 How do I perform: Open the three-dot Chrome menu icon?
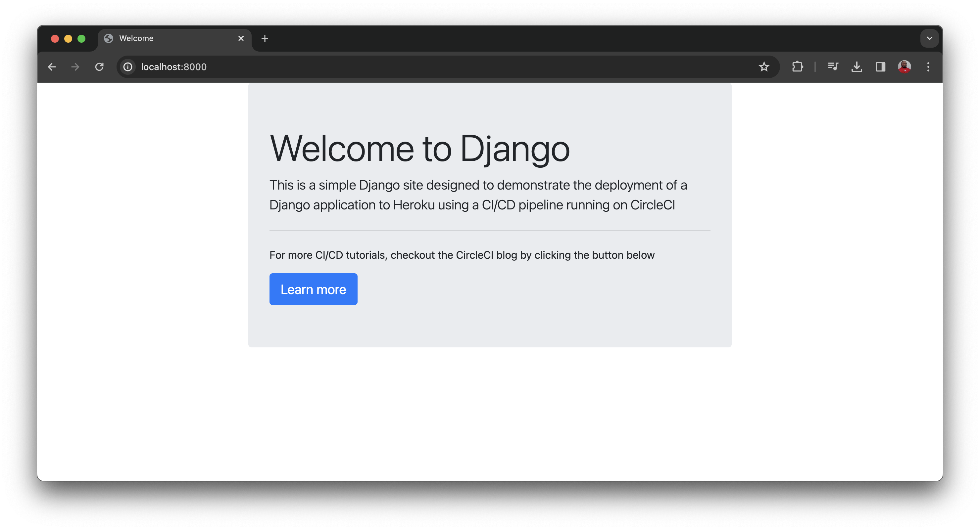click(x=928, y=66)
